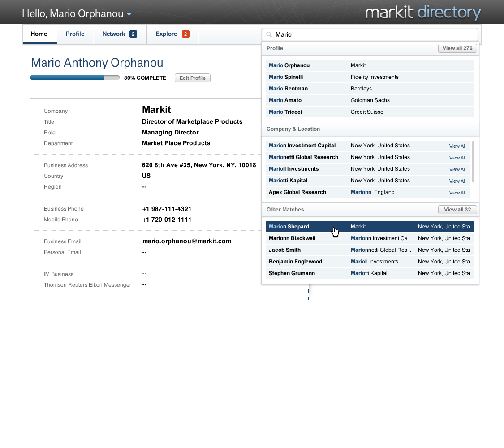Select Marionetti Global Research company result
The image size is (504, 448).
pos(368,157)
